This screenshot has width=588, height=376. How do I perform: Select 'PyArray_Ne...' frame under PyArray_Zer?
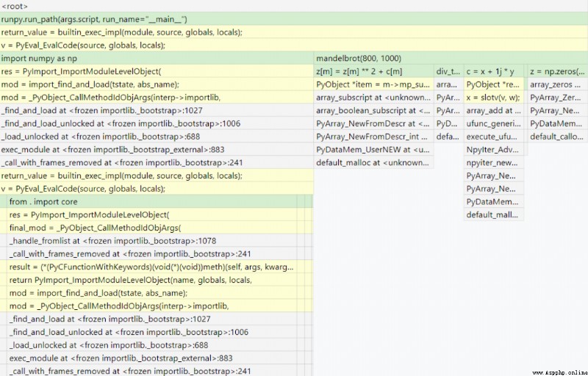click(558, 110)
